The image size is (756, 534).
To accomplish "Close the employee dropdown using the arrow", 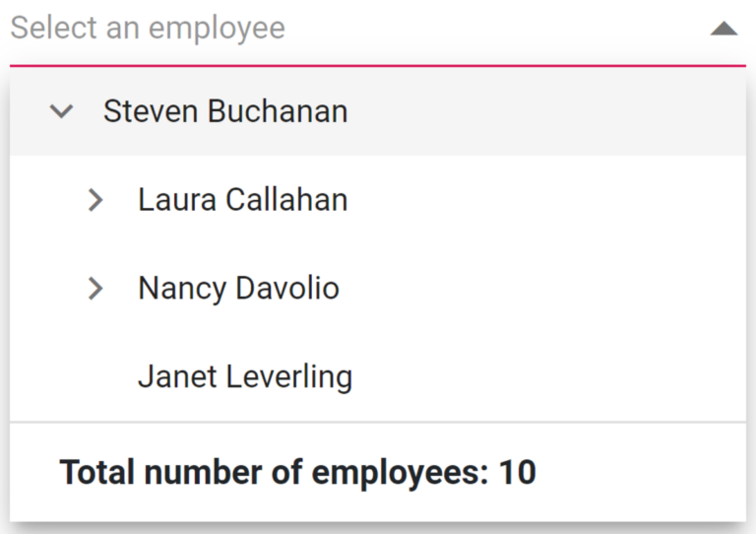I will click(x=724, y=29).
